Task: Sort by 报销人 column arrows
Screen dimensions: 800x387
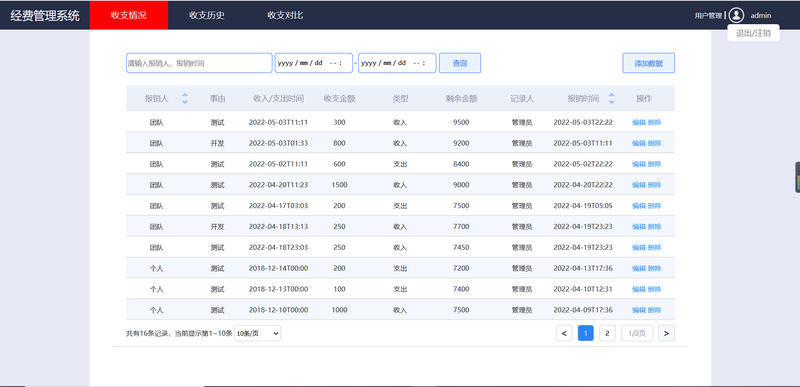Action: (185, 98)
